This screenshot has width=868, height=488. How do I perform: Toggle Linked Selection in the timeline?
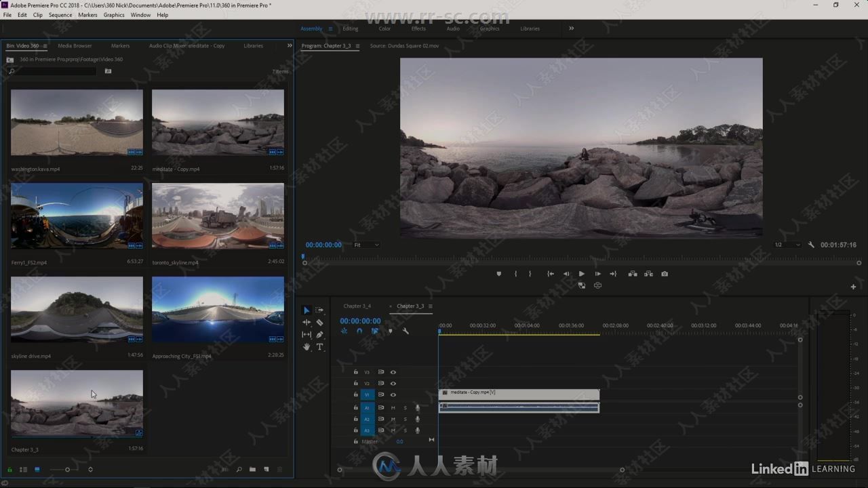pyautogui.click(x=374, y=331)
